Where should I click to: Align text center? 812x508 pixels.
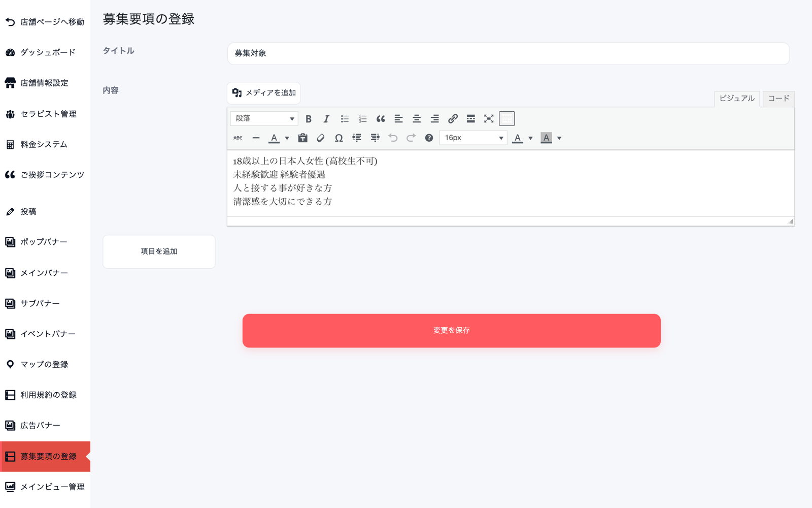[417, 119]
